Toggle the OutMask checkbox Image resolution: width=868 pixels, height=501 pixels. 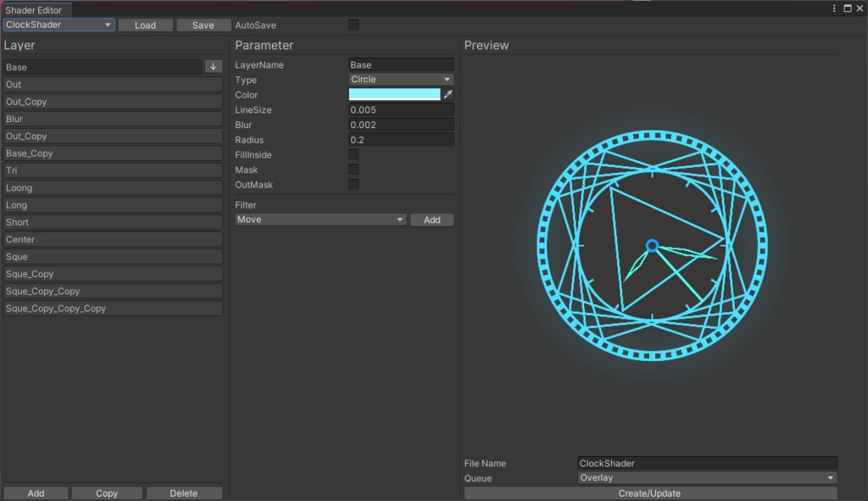[x=353, y=184]
